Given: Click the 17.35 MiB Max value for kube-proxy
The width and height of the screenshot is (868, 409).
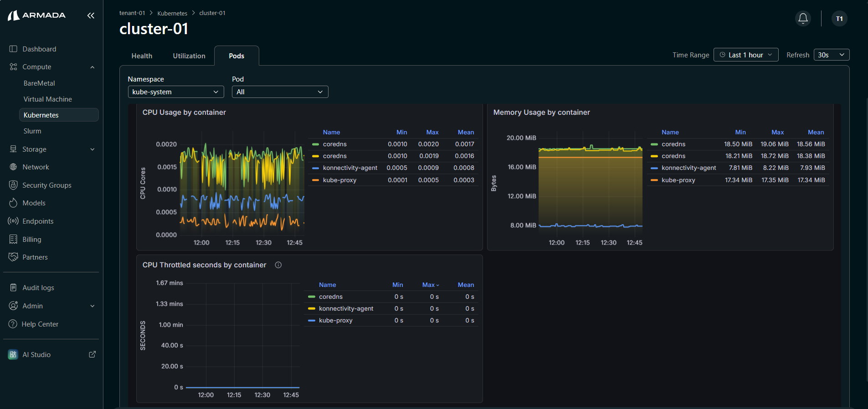Looking at the screenshot, I should pyautogui.click(x=775, y=180).
